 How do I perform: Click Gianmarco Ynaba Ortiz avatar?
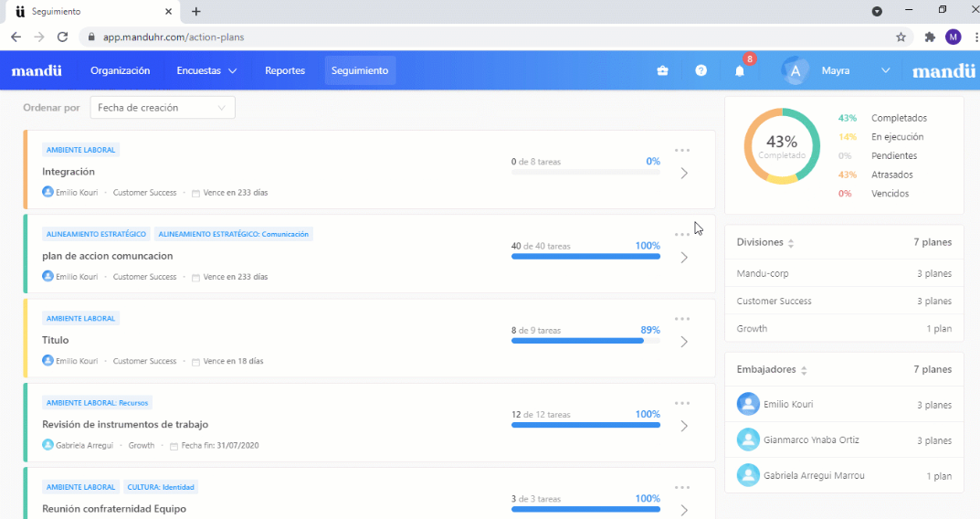click(x=748, y=440)
